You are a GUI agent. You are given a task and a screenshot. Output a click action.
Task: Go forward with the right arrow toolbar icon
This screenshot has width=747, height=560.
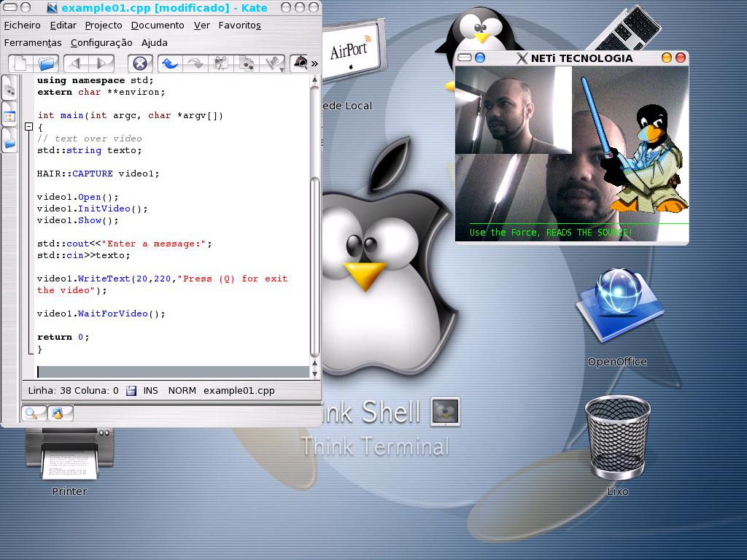pyautogui.click(x=101, y=63)
